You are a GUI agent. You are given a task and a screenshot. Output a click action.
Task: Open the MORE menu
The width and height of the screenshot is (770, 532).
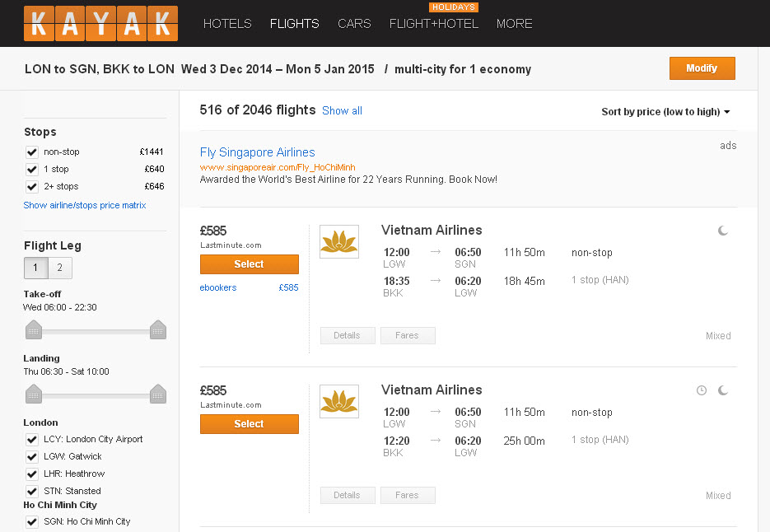(x=514, y=23)
